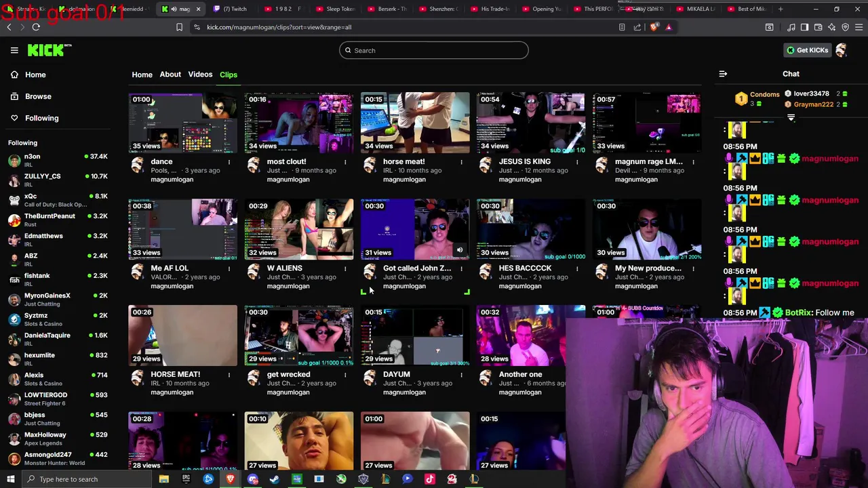The image size is (868, 488).
Task: Click the Windows Start button
Action: pos(10,479)
